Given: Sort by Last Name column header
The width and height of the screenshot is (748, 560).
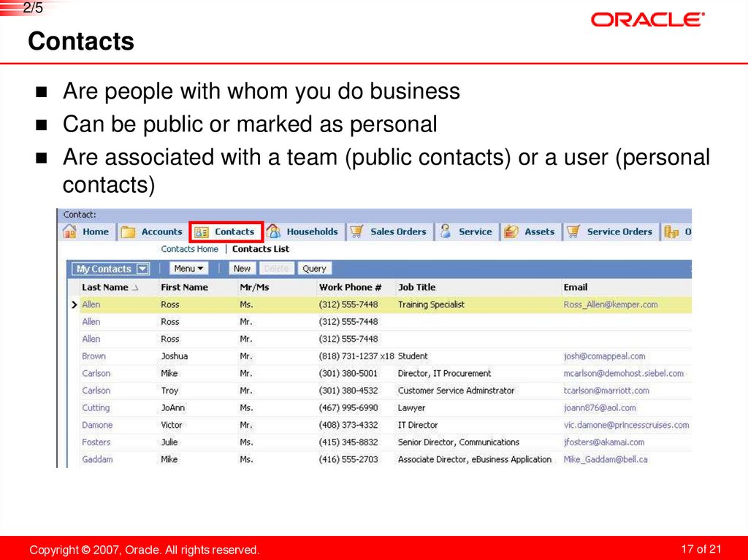Looking at the screenshot, I should 105,287.
